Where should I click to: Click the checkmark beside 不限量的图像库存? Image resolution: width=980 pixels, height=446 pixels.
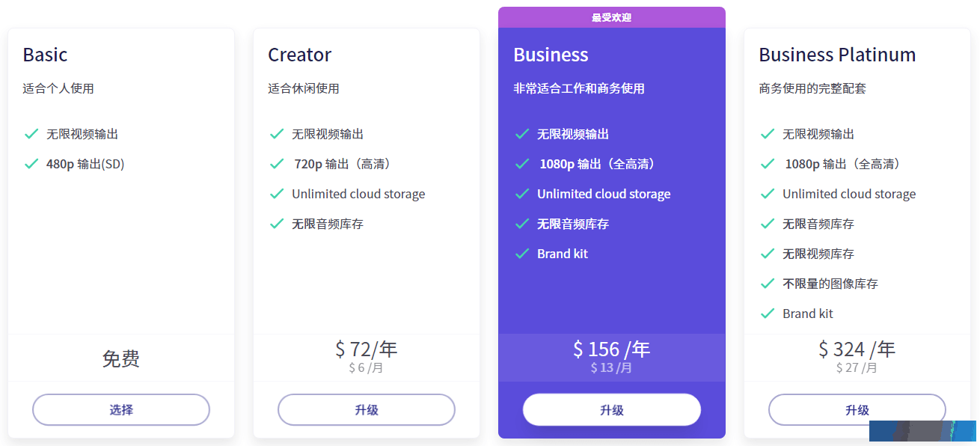pyautogui.click(x=768, y=284)
